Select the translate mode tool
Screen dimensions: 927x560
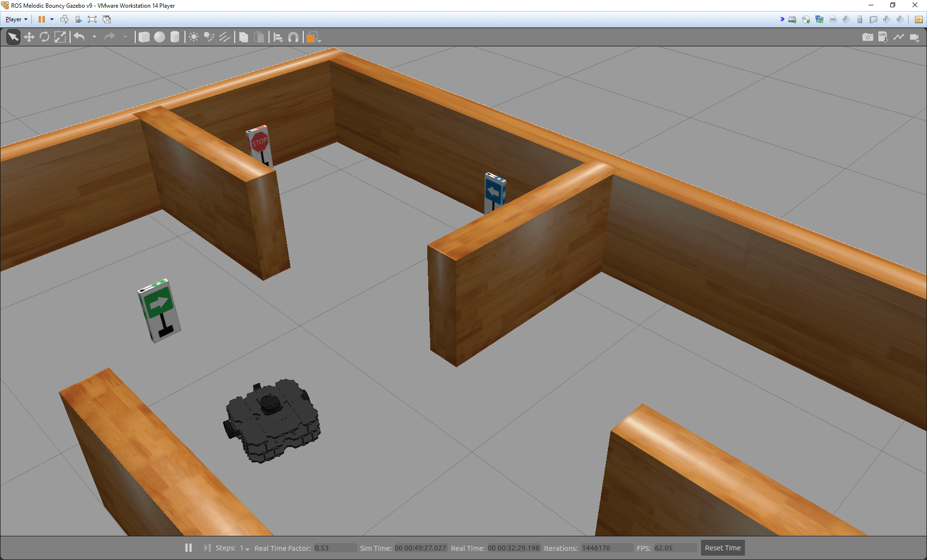pos(29,37)
